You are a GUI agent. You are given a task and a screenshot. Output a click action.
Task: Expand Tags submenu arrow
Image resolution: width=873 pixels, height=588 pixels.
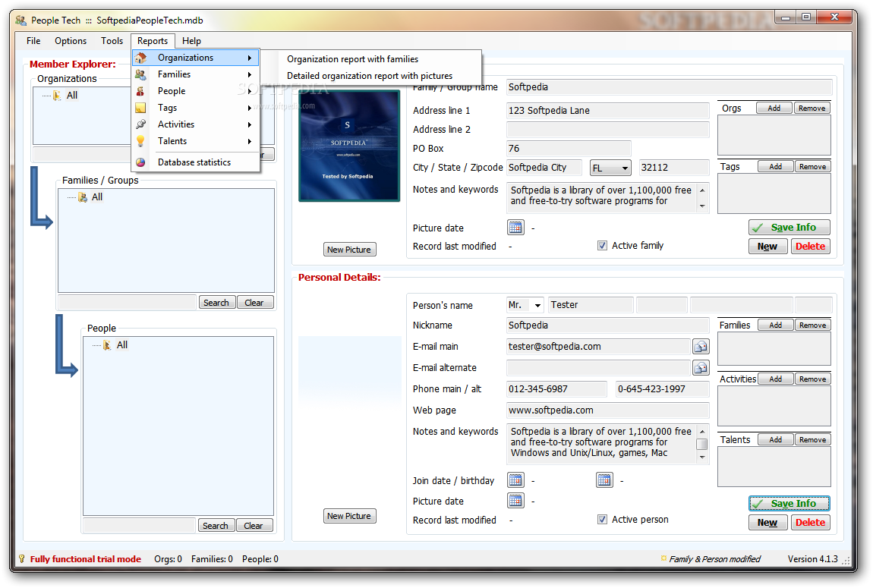click(250, 108)
